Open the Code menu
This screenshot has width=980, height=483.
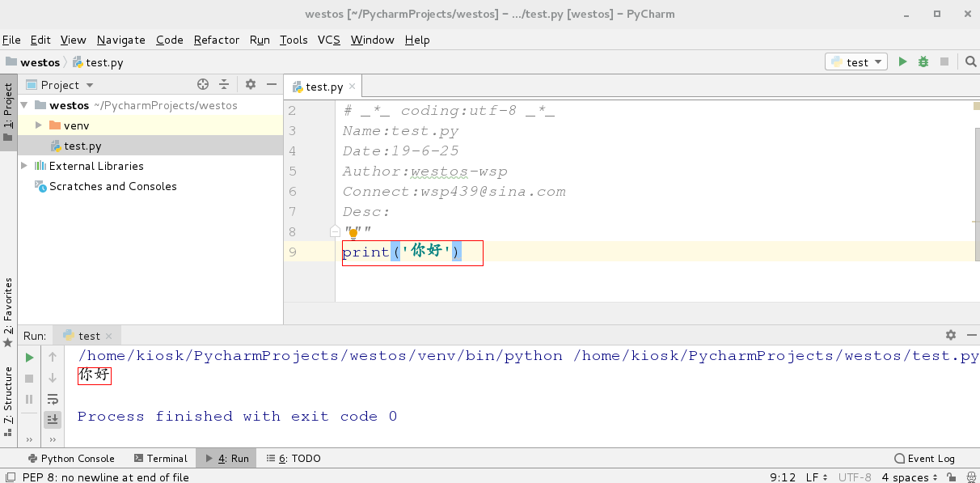point(170,40)
